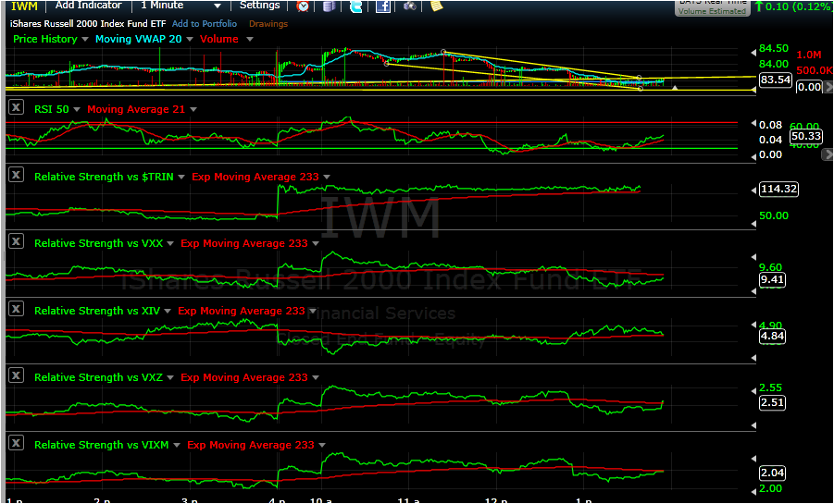Expand the Price History dropdown arrow

coord(85,40)
